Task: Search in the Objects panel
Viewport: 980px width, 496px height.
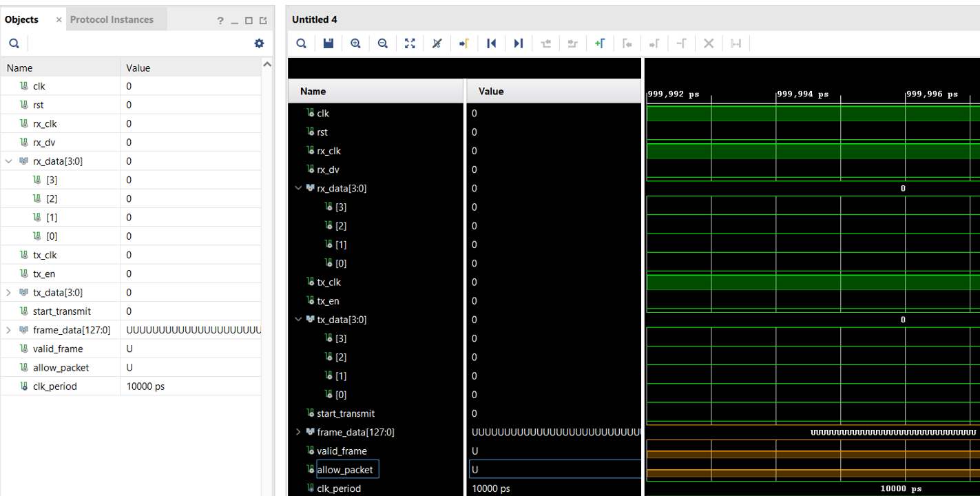Action: pyautogui.click(x=14, y=43)
